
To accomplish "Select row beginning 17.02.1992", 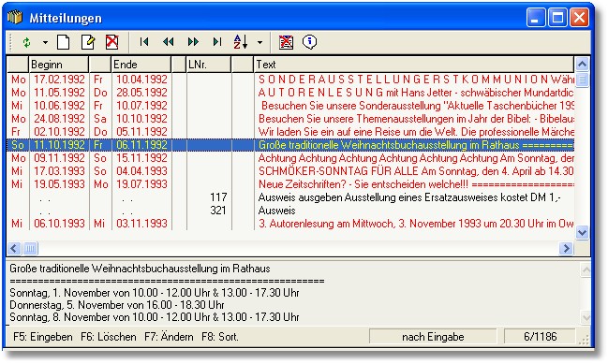I will [x=290, y=80].
